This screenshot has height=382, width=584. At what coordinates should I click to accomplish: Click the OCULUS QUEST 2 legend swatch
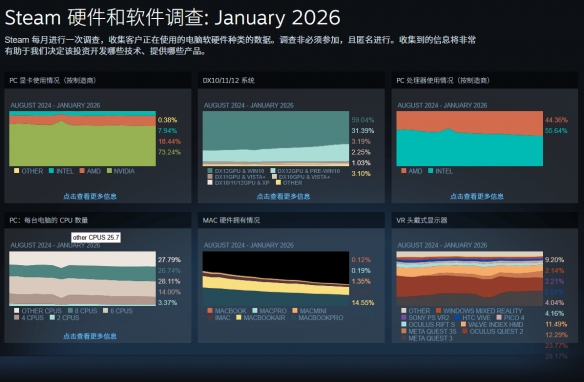(x=465, y=331)
